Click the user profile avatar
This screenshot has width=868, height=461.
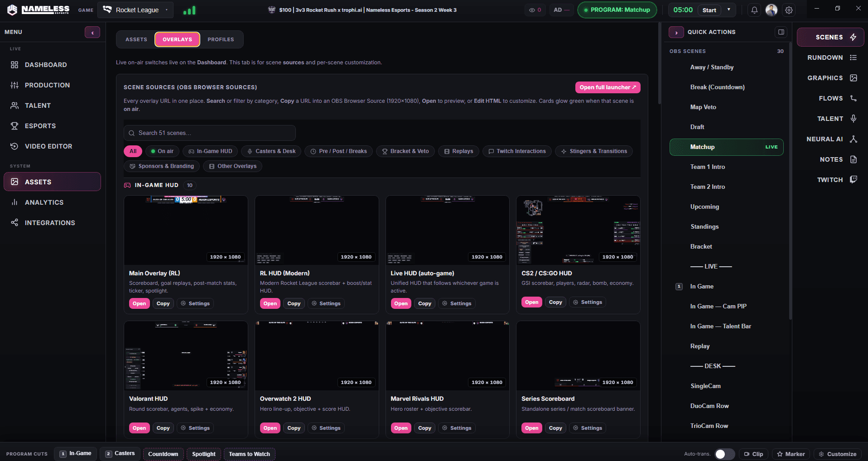click(x=772, y=10)
